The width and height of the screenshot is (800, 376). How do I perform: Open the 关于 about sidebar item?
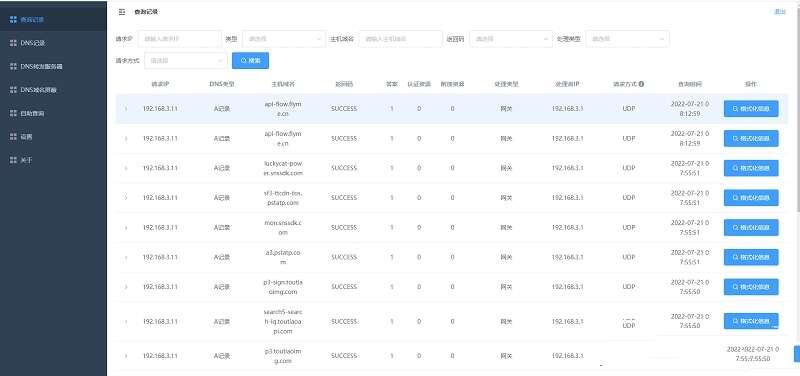[54, 161]
